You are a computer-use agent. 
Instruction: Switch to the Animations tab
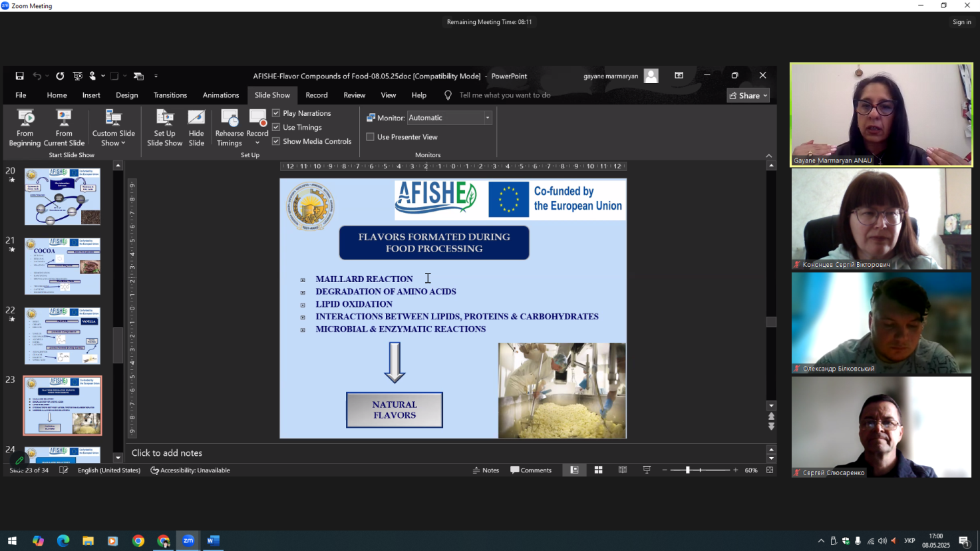(x=221, y=95)
